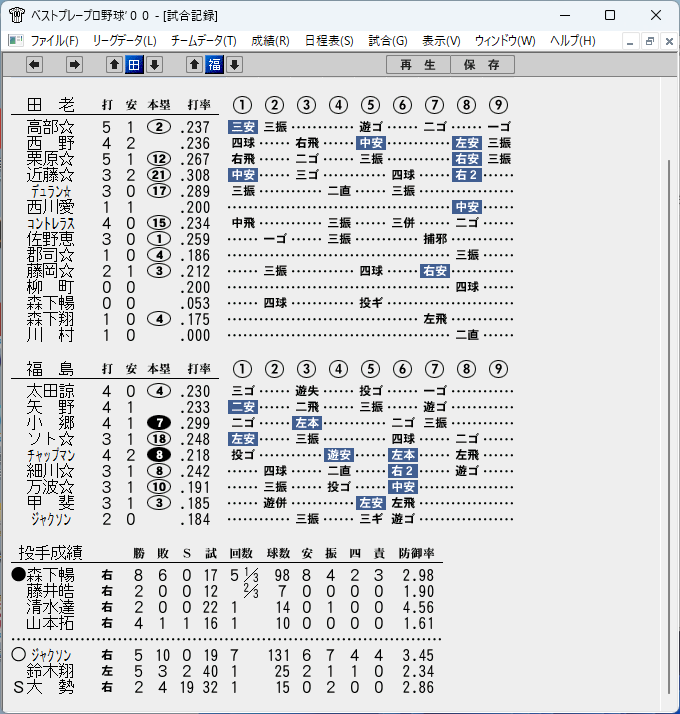This screenshot has height=714, width=680.
Task: Click the 保存 save button
Action: point(482,65)
